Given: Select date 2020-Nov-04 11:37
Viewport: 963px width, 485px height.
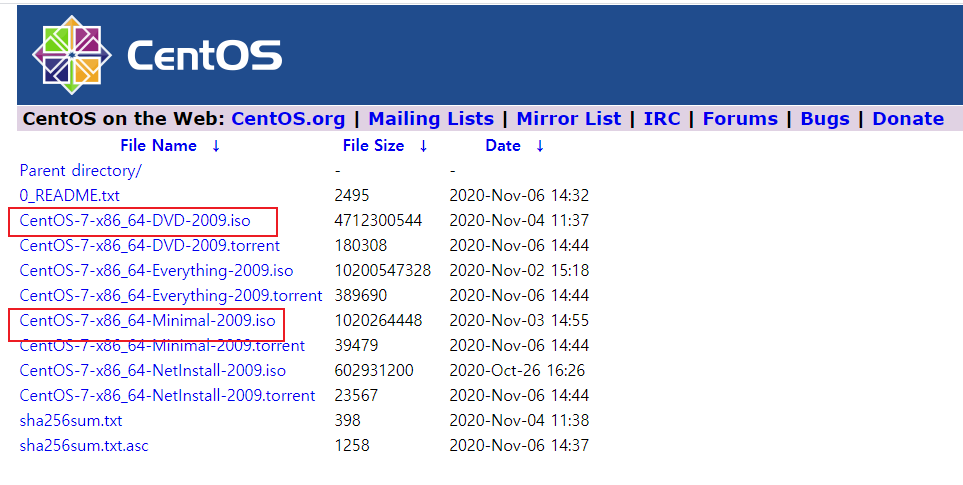Looking at the screenshot, I should coord(519,221).
